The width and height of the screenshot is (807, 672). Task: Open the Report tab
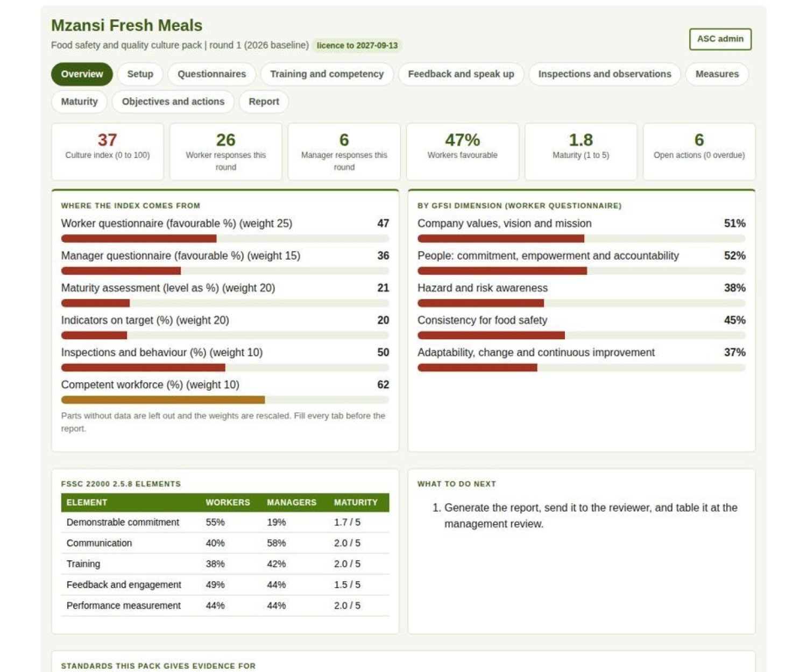(264, 102)
